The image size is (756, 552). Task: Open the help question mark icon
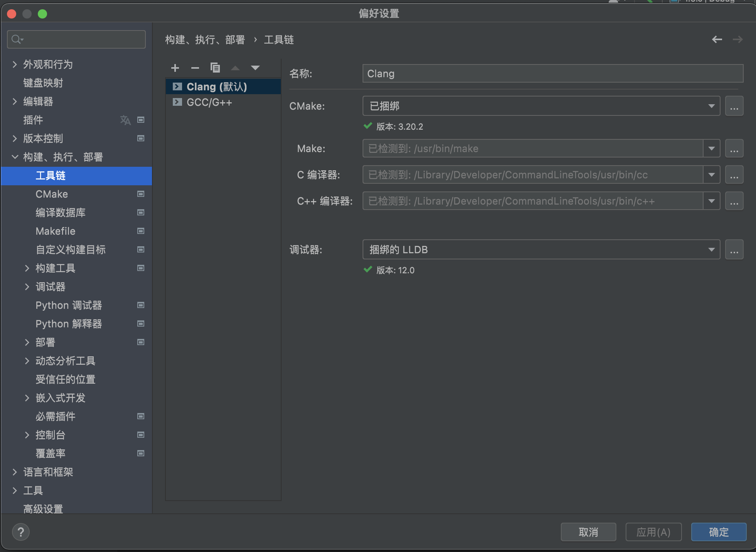tap(20, 532)
